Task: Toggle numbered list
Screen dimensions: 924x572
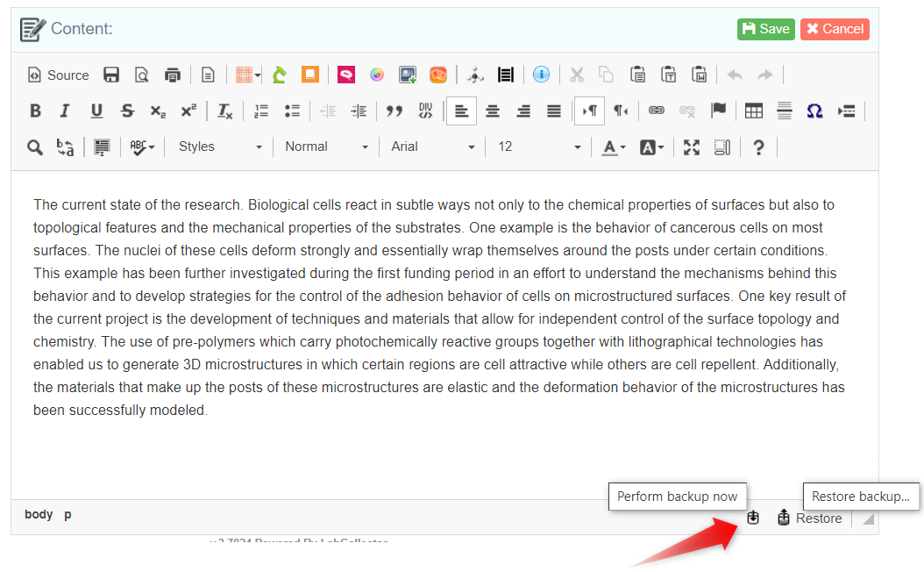Action: (x=261, y=111)
